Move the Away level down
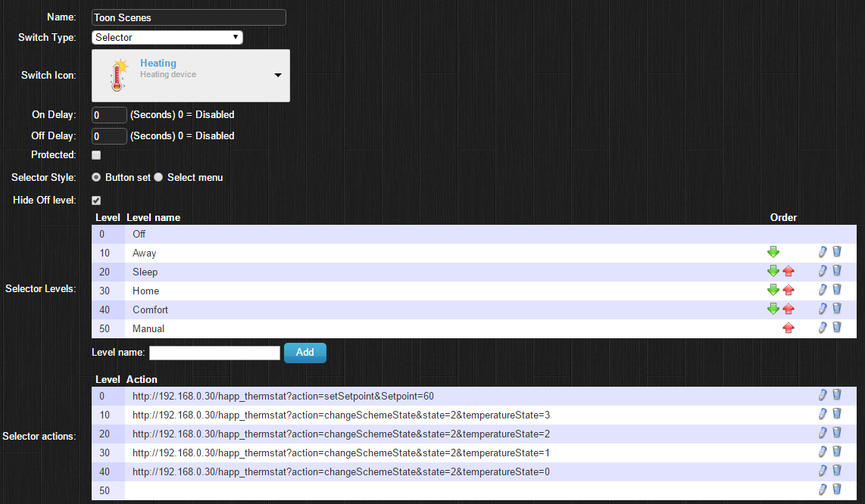Image resolution: width=865 pixels, height=504 pixels. 773,252
